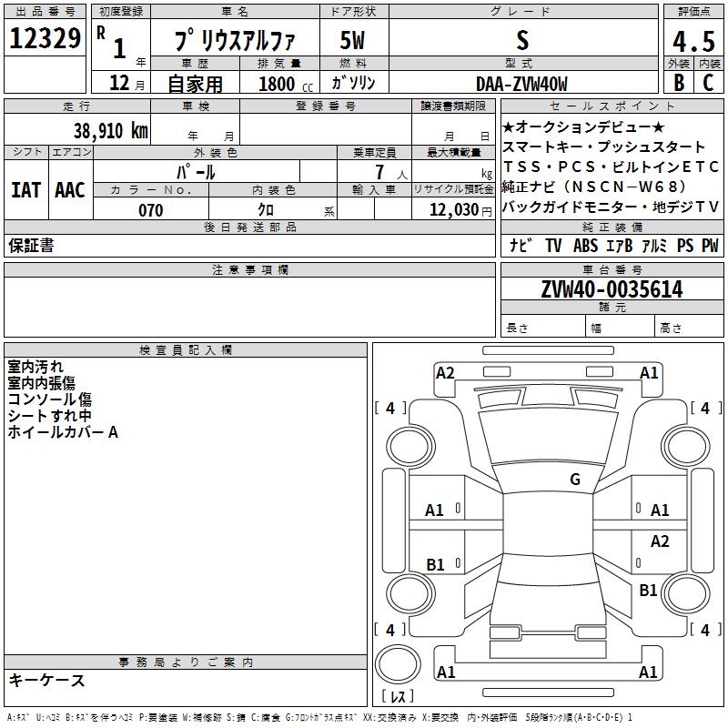Select the アルミ equipment entry

(x=654, y=245)
